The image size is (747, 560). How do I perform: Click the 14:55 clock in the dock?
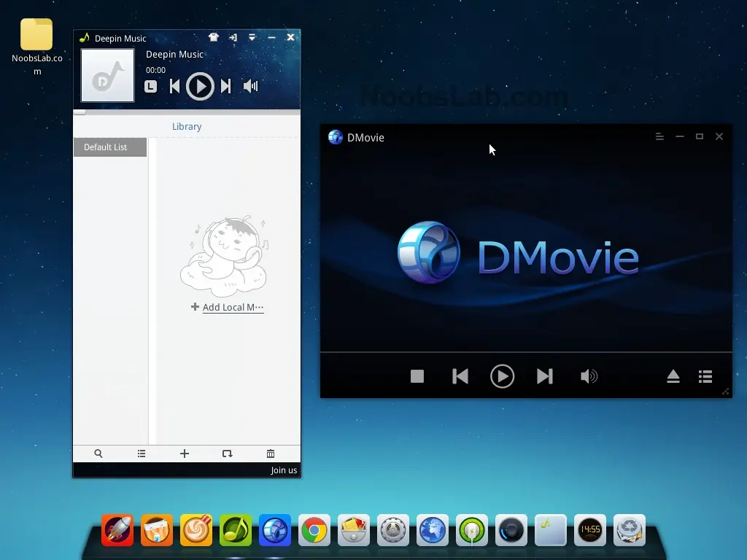589,529
